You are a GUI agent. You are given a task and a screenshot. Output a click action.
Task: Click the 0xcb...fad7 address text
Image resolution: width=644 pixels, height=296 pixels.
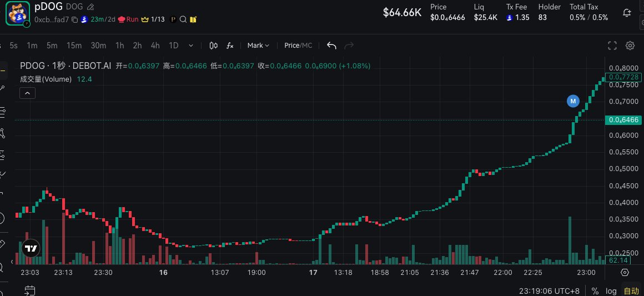(52, 19)
